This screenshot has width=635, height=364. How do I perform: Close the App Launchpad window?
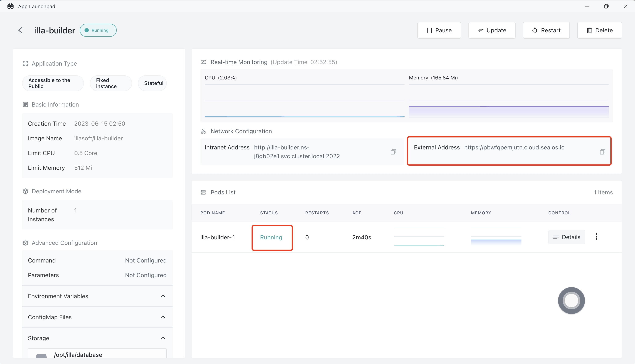click(626, 6)
